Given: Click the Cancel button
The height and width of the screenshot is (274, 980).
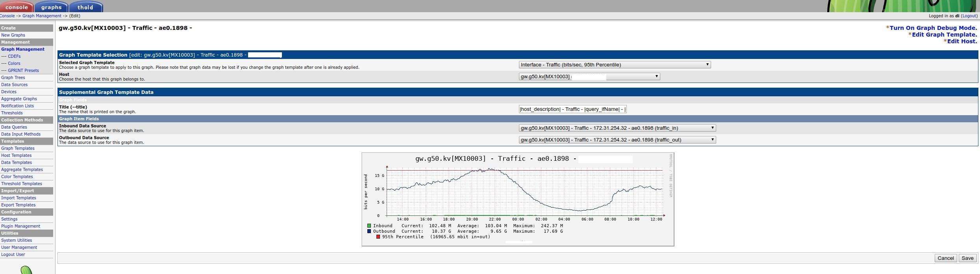Looking at the screenshot, I should point(945,258).
